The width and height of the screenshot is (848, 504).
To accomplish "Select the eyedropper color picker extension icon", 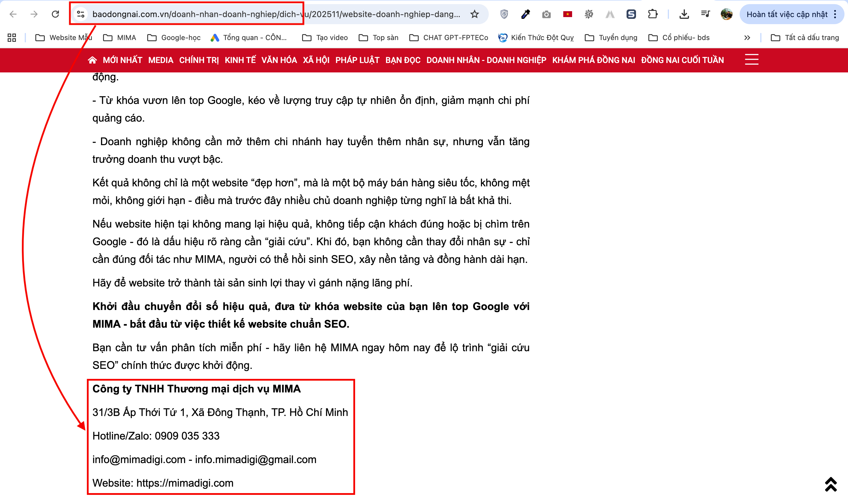I will (x=525, y=14).
